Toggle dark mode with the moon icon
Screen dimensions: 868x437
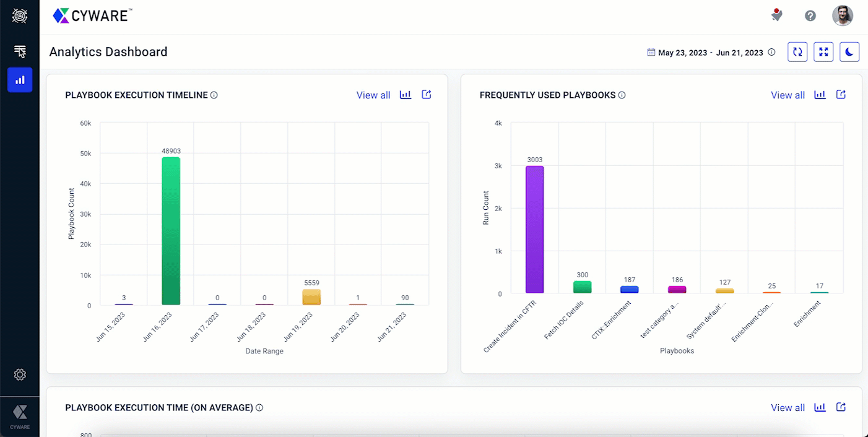pyautogui.click(x=849, y=53)
